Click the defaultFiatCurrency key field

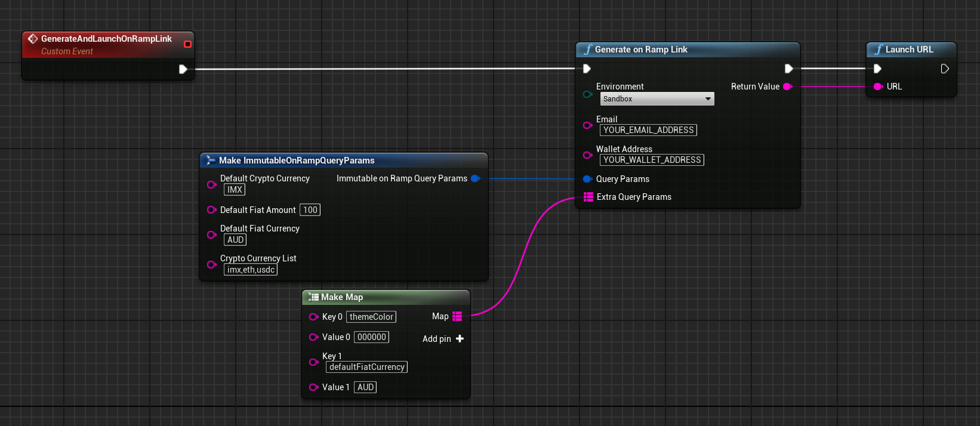(366, 367)
